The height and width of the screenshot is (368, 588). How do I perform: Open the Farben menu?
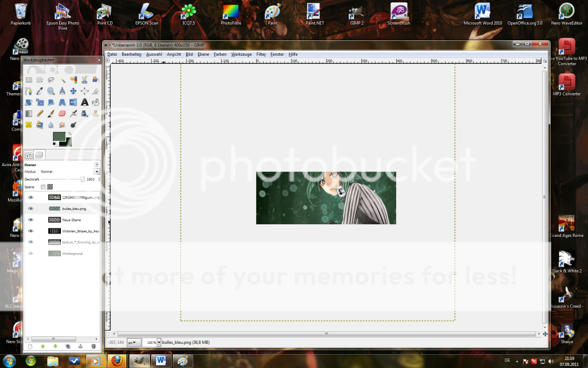(x=220, y=55)
